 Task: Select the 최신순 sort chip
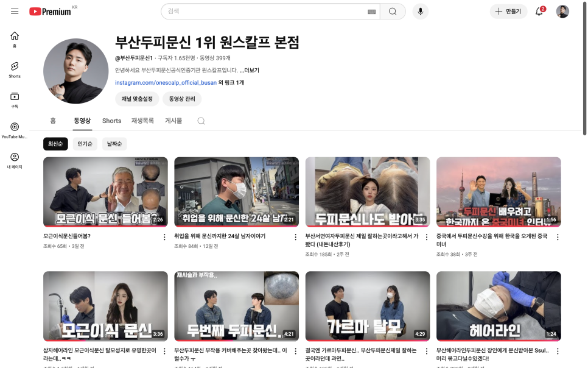[x=55, y=144]
